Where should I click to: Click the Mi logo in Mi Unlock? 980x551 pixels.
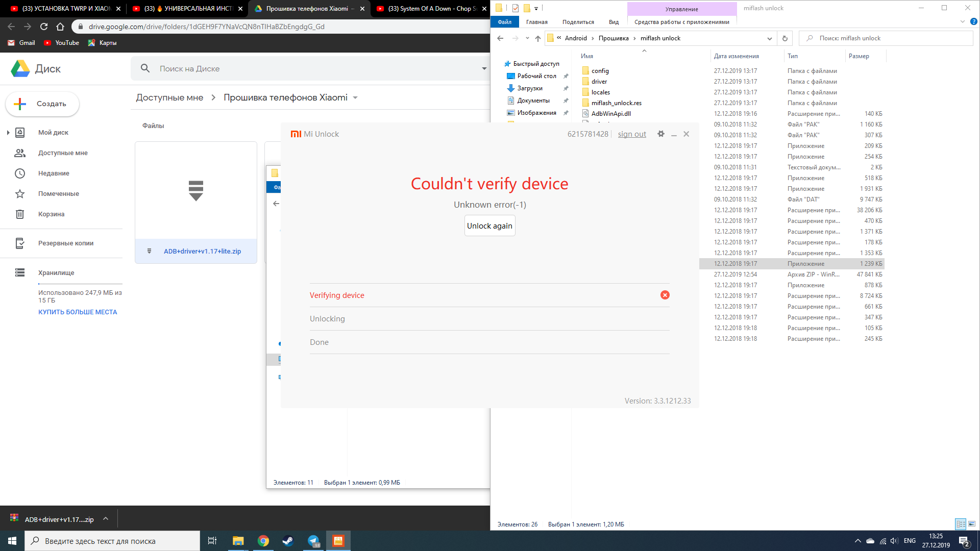click(296, 134)
